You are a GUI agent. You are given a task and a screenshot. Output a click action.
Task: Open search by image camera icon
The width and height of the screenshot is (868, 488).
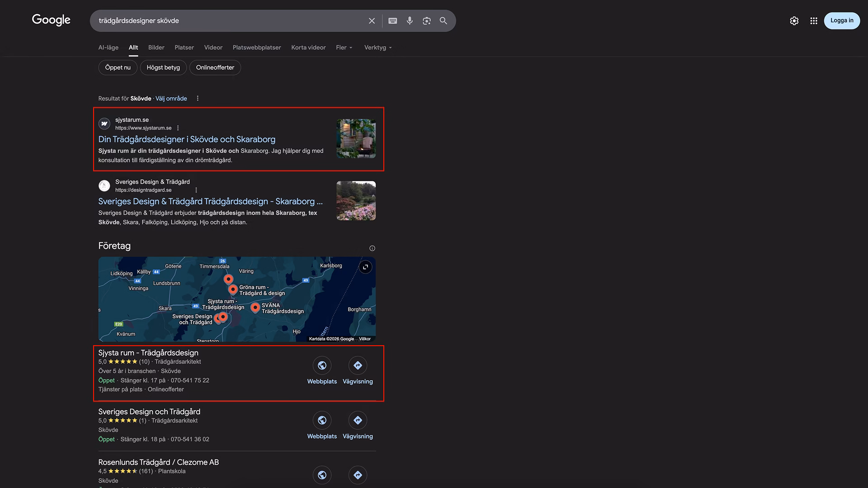point(426,21)
